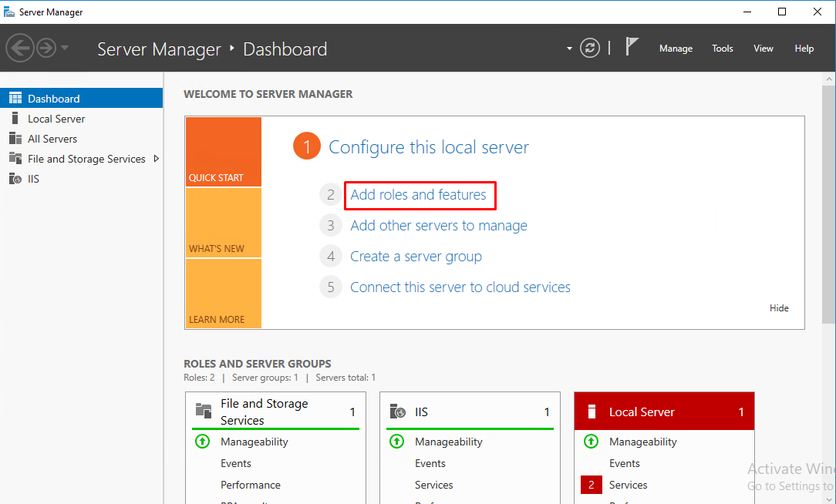The height and width of the screenshot is (504, 836).
Task: Hide the welcome tile
Action: (779, 308)
